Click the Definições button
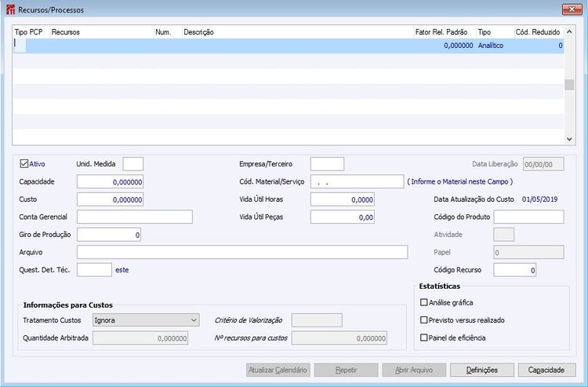 482,370
